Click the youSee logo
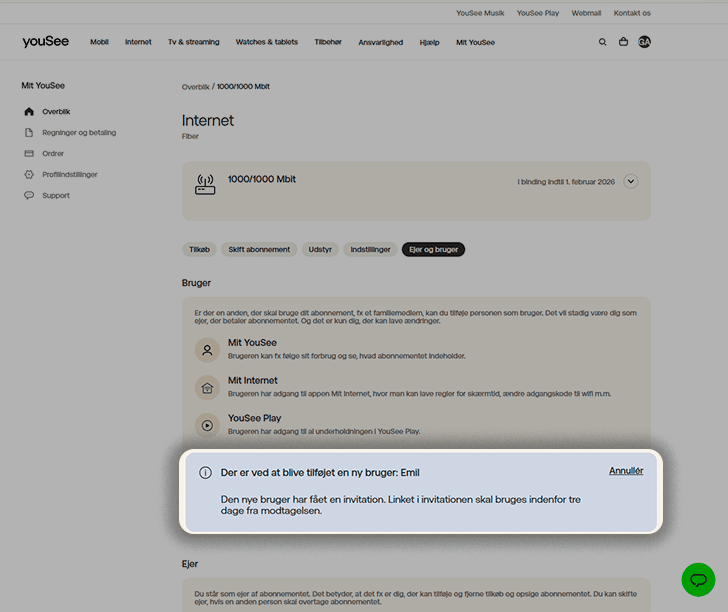 (x=45, y=42)
